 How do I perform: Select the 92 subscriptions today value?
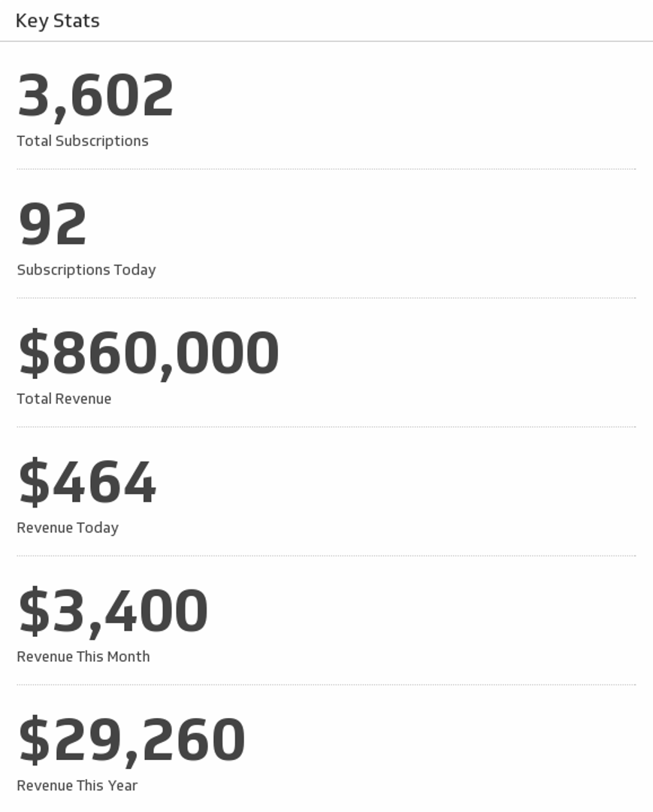[53, 224]
